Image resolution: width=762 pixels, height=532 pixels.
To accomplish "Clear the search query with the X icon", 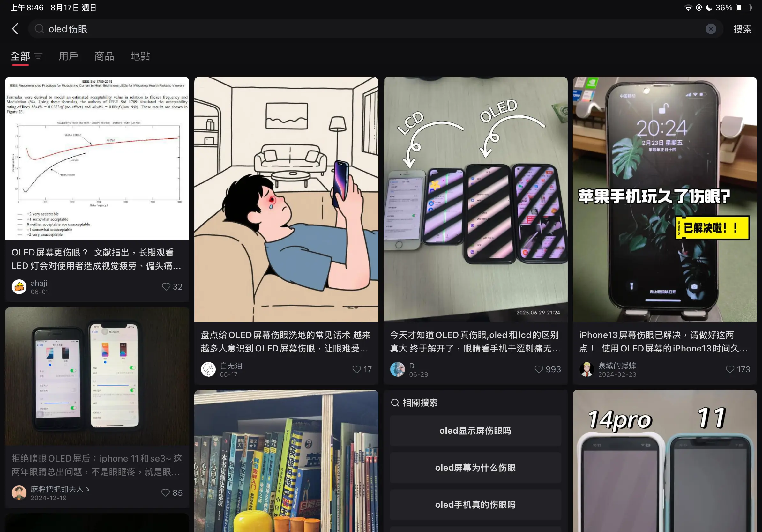I will click(x=711, y=29).
